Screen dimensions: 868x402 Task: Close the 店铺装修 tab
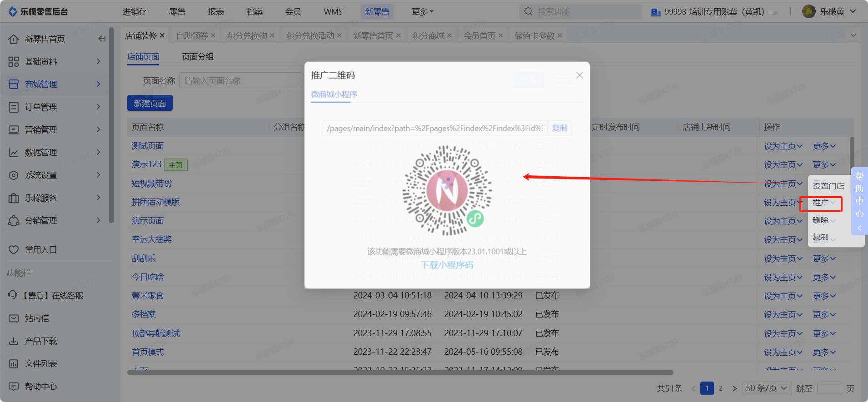[162, 35]
